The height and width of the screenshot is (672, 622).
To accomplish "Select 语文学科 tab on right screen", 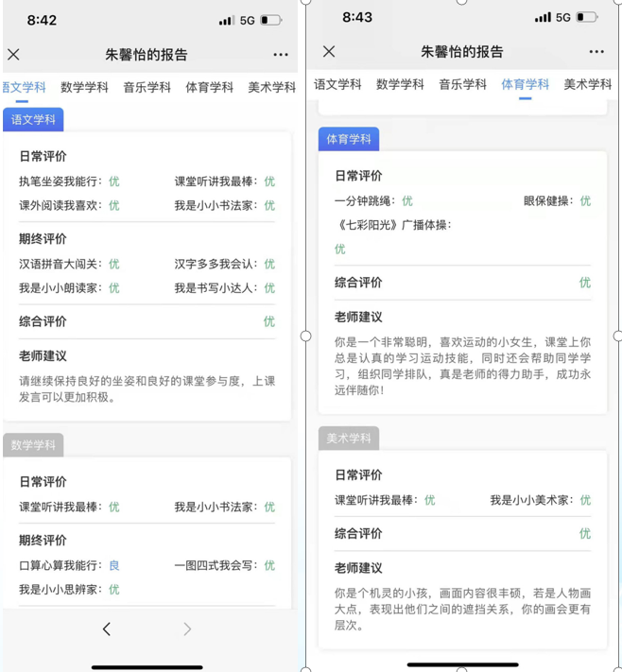I will click(337, 84).
